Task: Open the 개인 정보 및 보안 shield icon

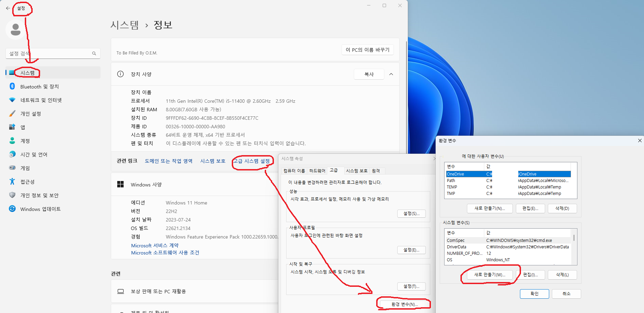Action: 12,195
